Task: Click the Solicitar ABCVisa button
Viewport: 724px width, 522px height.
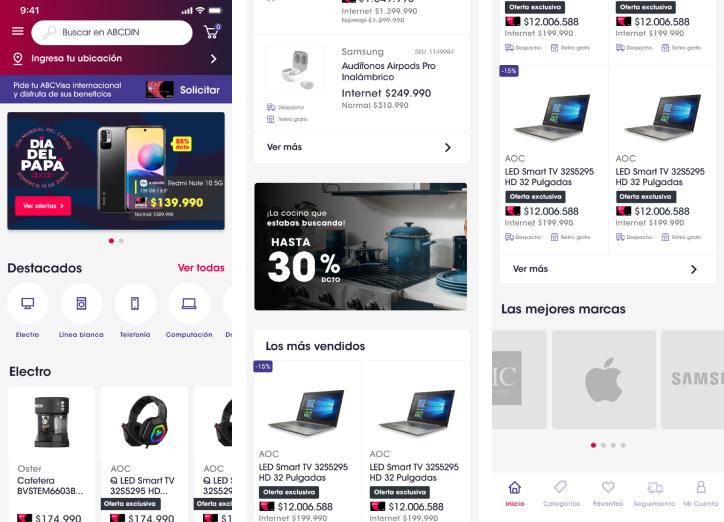Action: click(199, 90)
